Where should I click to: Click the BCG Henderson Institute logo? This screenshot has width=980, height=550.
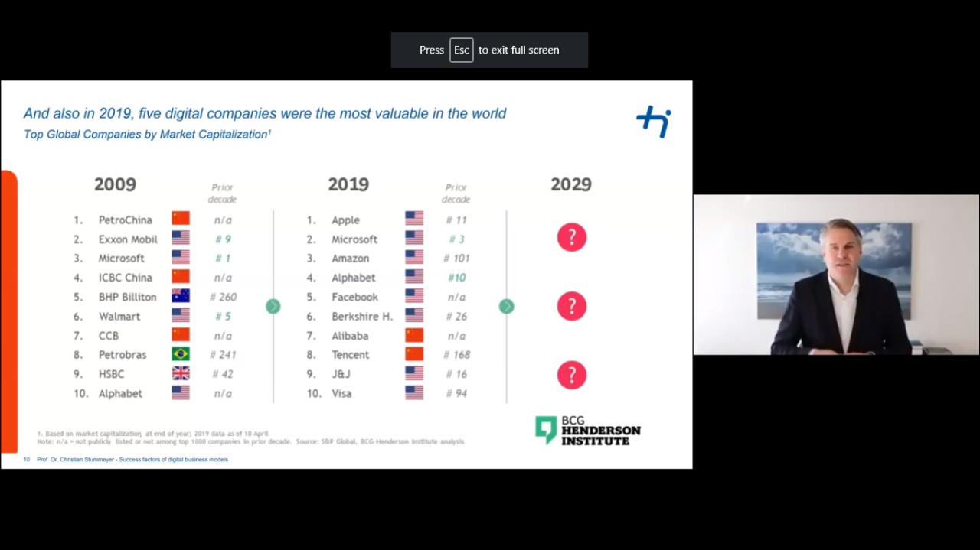point(588,431)
